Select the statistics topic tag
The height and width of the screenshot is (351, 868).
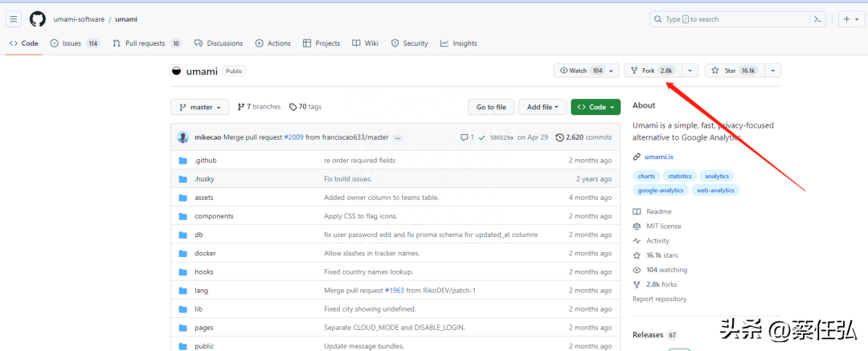pos(680,176)
